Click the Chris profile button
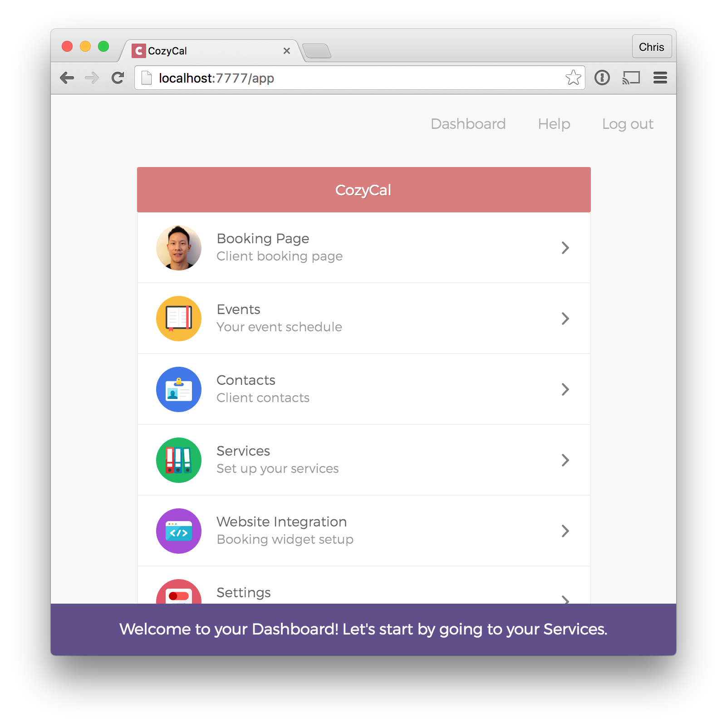Image resolution: width=727 pixels, height=728 pixels. 652,47
